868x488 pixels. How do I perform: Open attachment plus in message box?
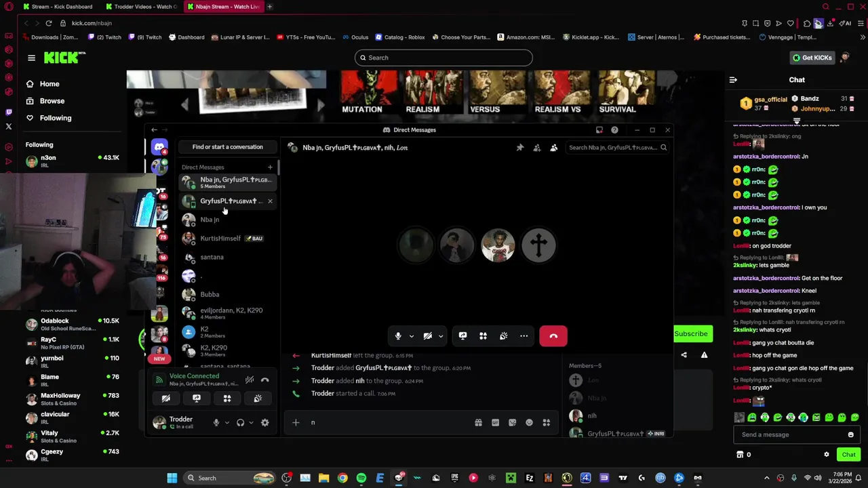(296, 423)
